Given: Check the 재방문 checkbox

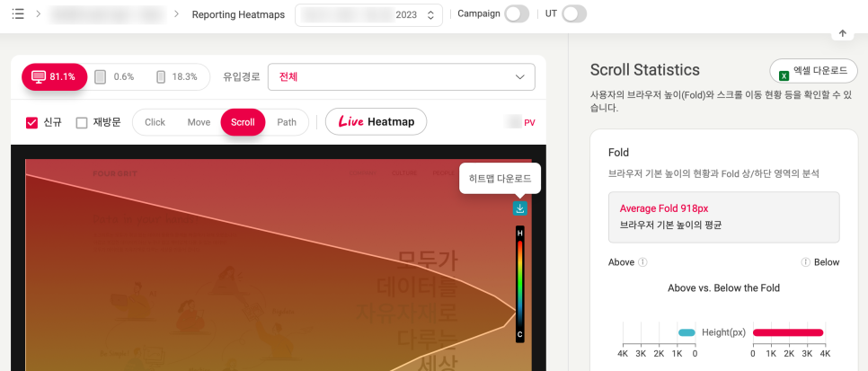Looking at the screenshot, I should [x=82, y=122].
